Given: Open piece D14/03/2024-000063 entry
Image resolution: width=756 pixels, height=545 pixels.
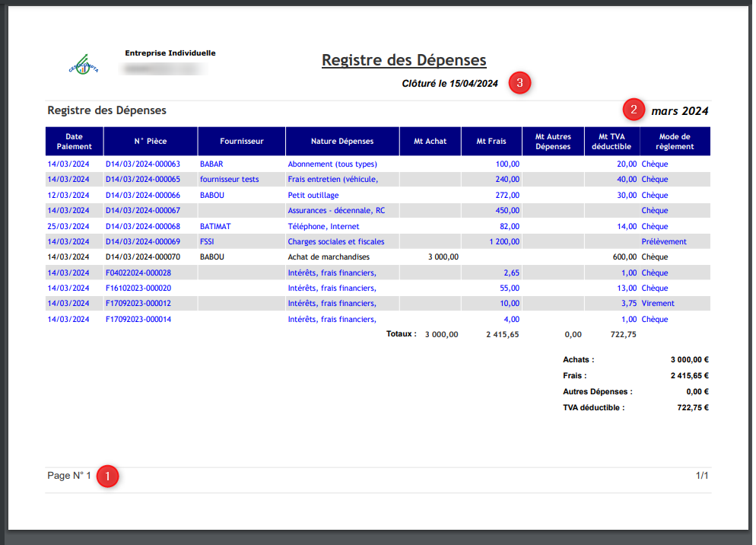Looking at the screenshot, I should (142, 164).
